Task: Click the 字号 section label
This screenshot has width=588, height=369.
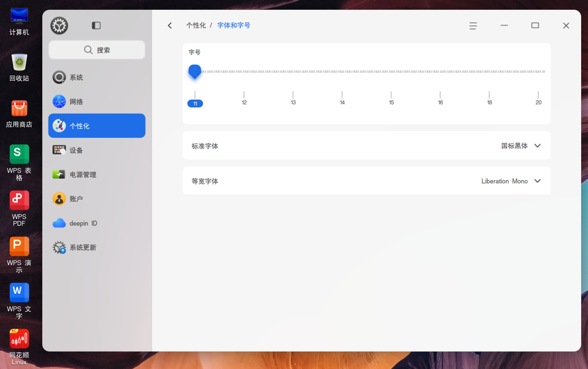Action: pos(195,52)
